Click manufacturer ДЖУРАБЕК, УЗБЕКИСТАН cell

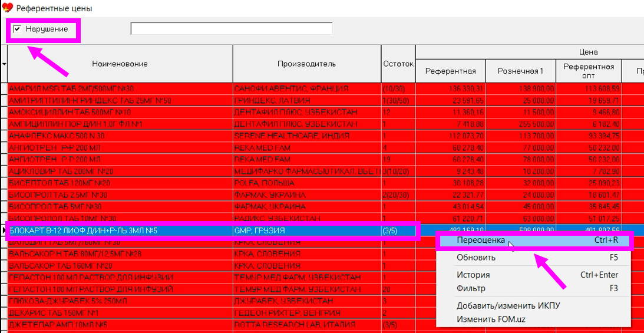click(307, 301)
